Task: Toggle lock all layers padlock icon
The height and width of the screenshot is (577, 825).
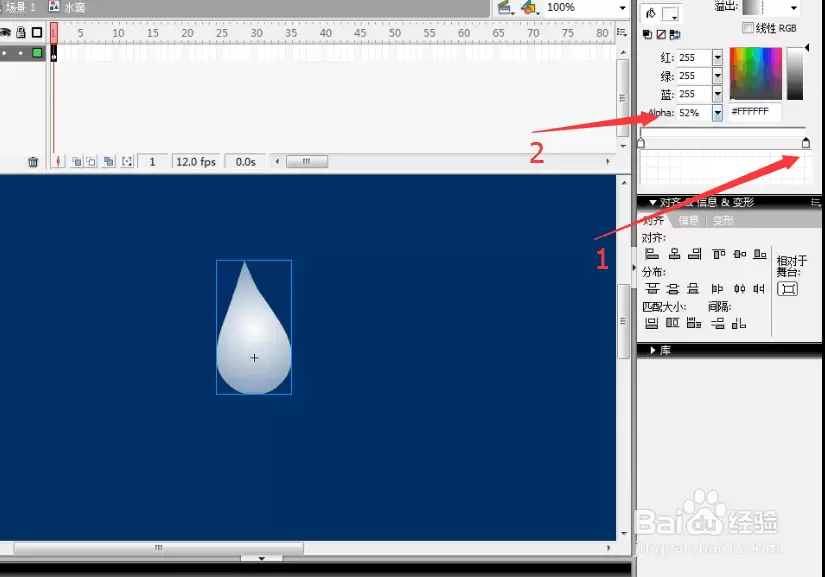Action: pos(21,33)
